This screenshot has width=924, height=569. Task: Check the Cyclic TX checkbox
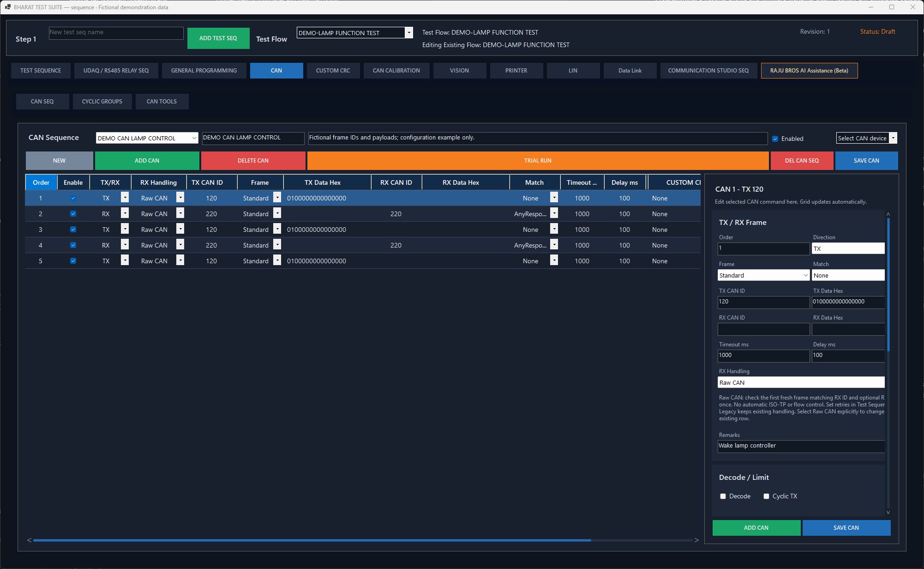[x=766, y=496]
